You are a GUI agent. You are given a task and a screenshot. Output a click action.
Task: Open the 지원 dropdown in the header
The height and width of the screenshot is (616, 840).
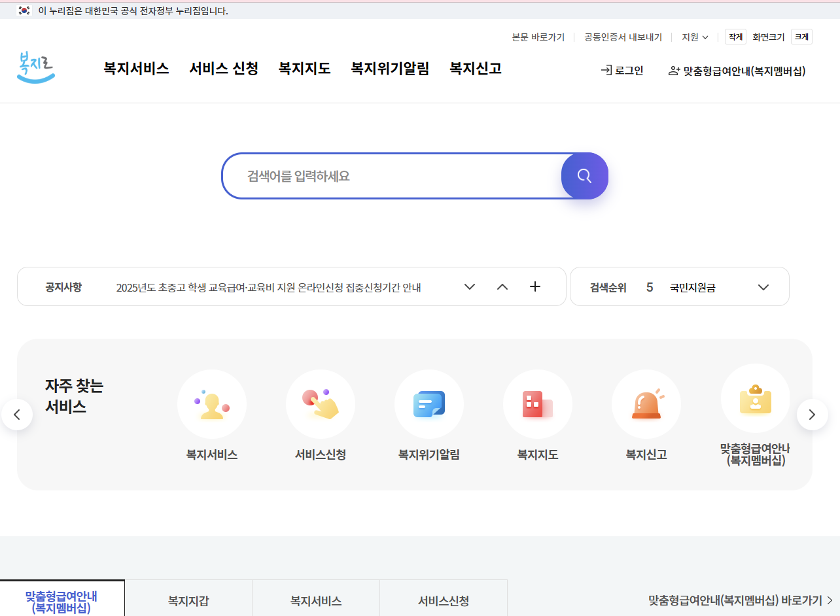click(695, 37)
